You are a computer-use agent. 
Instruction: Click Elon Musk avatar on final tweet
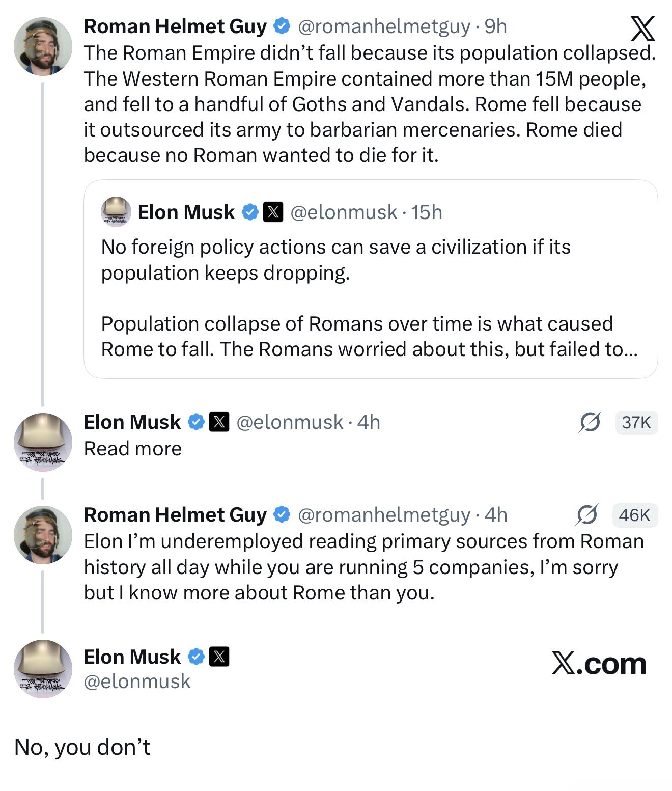click(x=43, y=669)
